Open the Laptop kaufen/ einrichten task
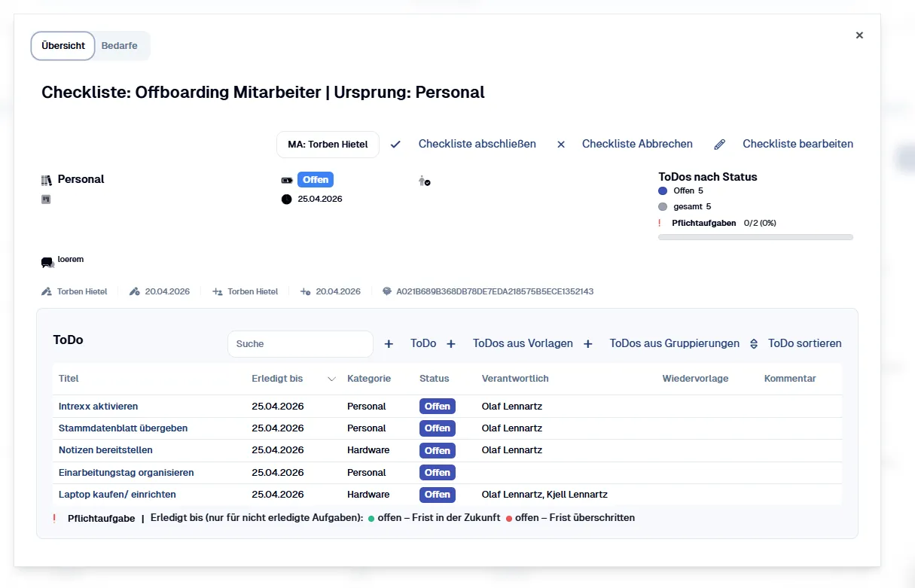Screen dimensions: 915x588 point(117,495)
